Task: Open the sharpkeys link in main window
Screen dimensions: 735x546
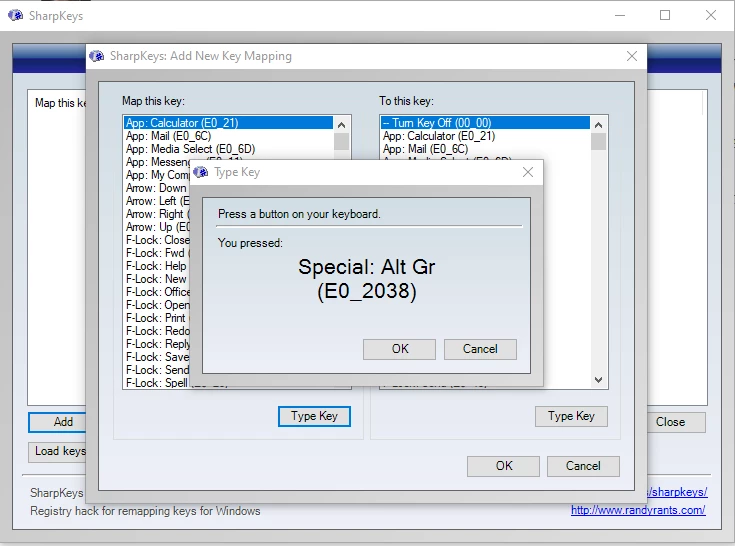Action: [x=677, y=492]
